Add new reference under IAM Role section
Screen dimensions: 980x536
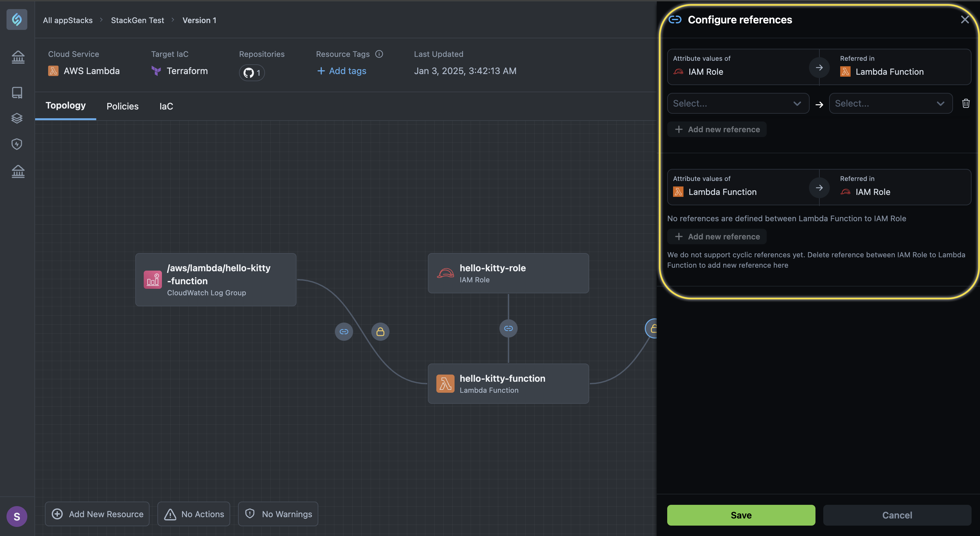pyautogui.click(x=717, y=129)
